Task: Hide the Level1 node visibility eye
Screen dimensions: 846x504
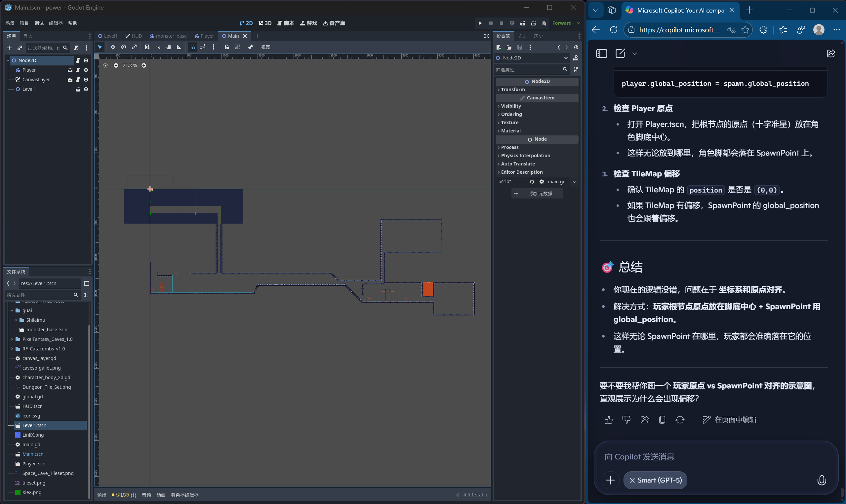Action: (86, 89)
